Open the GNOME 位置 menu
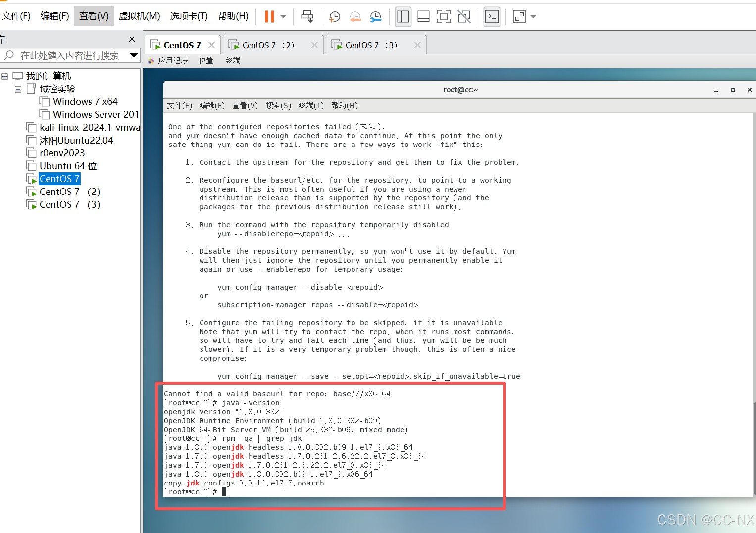The height and width of the screenshot is (533, 756). [x=206, y=61]
